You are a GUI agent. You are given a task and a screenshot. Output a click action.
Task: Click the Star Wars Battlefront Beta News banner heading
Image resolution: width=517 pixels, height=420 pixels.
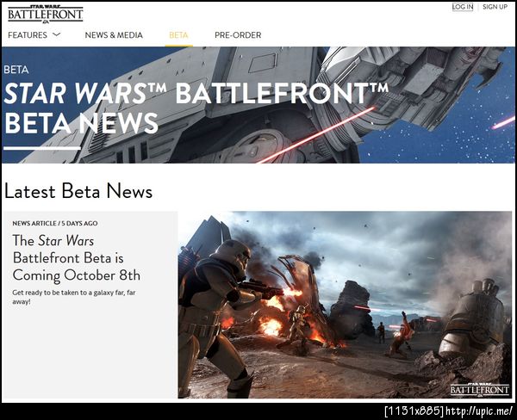point(196,108)
